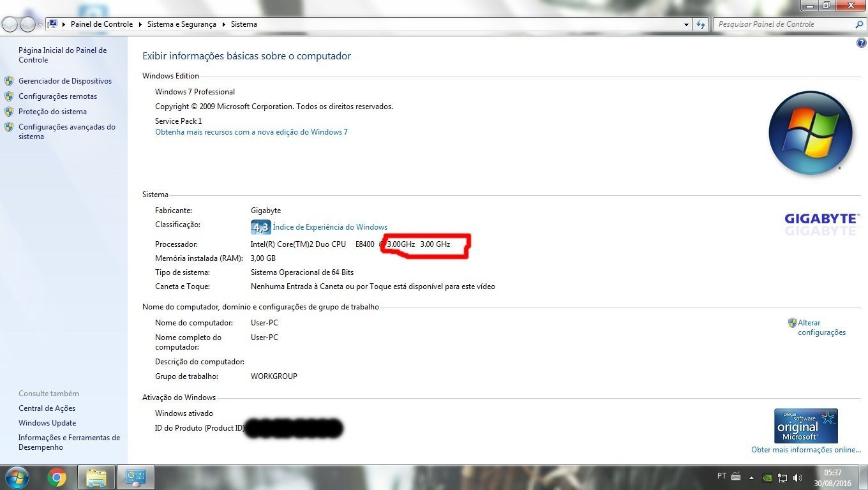Click the NVIDIA tray icon
This screenshot has width=868, height=490.
(x=768, y=477)
